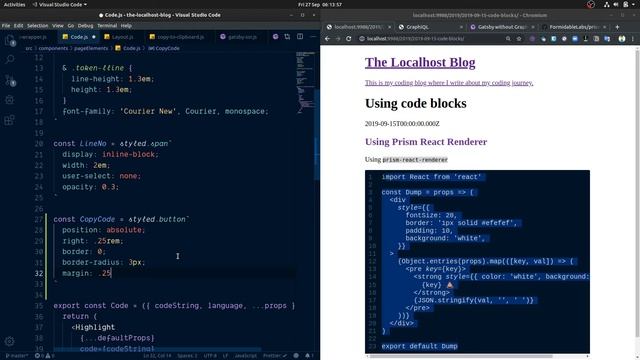Close the GraphiQL browser tab
Image resolution: width=640 pixels, height=360 pixels.
pos(461,27)
